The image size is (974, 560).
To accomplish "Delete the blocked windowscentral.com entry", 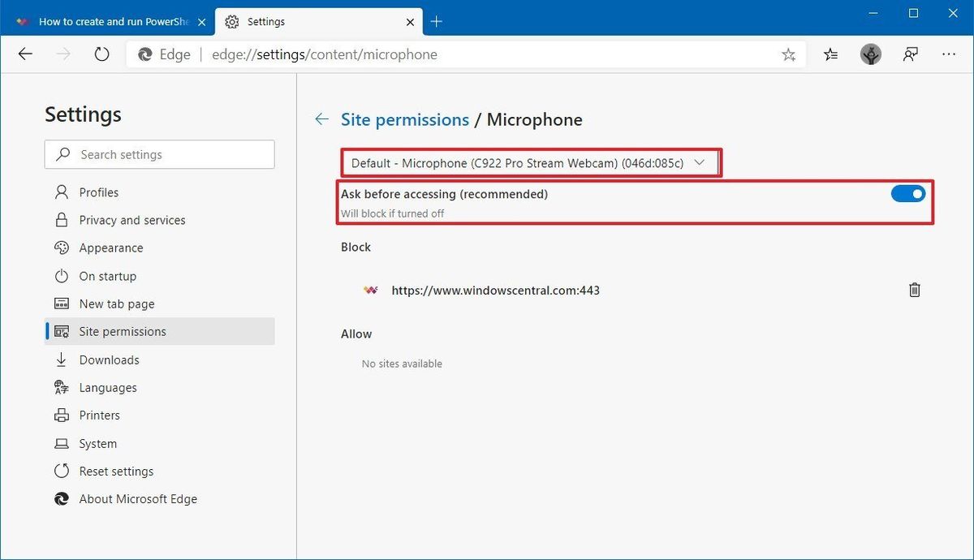I will pos(914,290).
